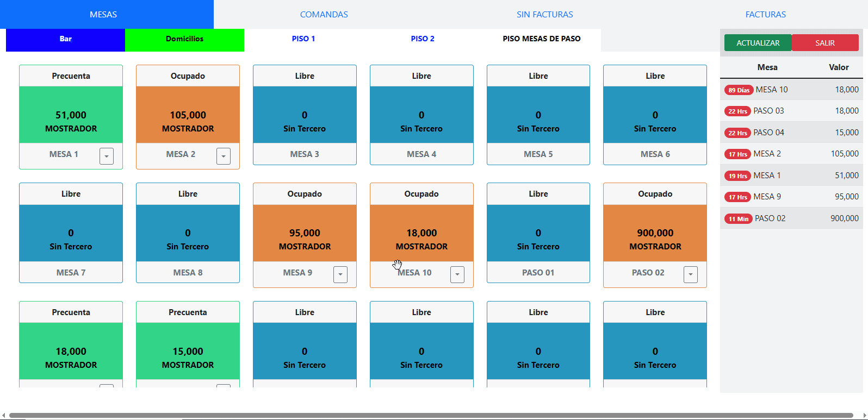Click the 11 Min badge for PASO 02
This screenshot has width=868, height=420.
point(738,219)
